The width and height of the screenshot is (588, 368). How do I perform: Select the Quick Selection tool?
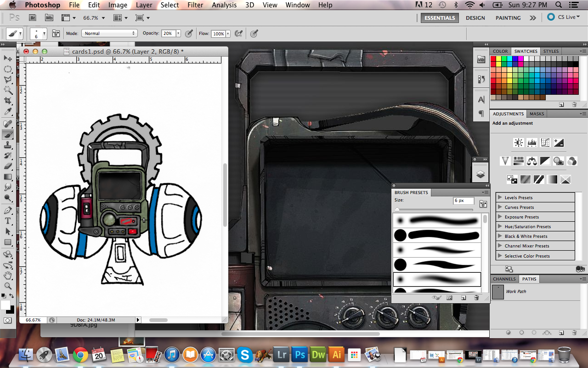[x=8, y=90]
